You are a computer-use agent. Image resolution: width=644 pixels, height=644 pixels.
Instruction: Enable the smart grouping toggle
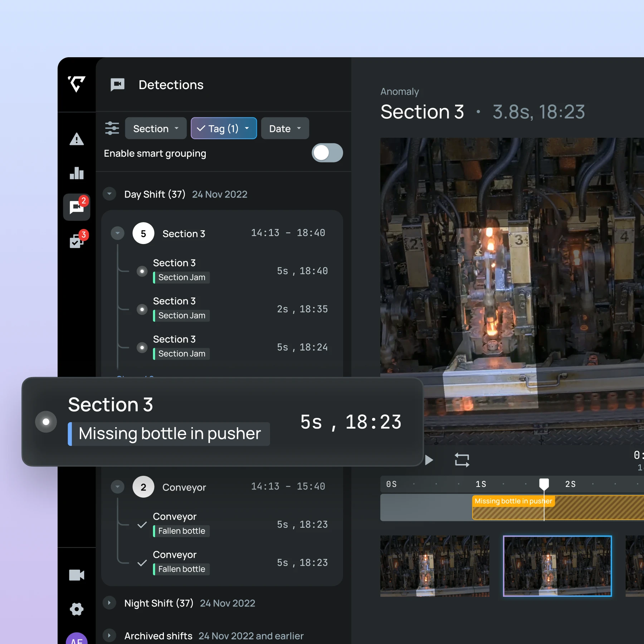[327, 153]
